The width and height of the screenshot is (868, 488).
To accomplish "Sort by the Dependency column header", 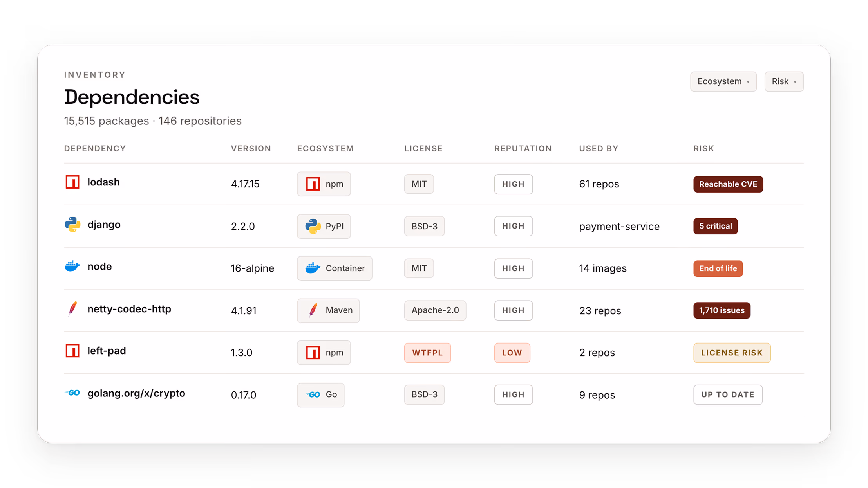I will [x=95, y=148].
